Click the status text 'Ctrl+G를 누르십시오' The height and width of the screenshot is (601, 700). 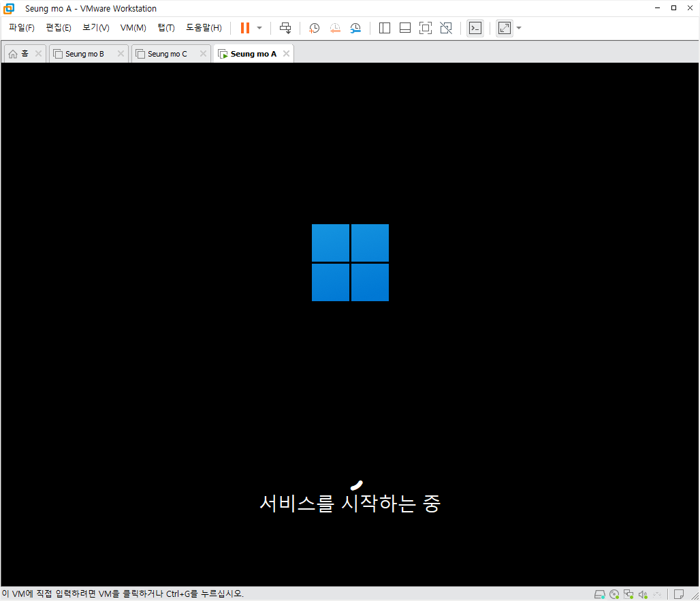205,594
